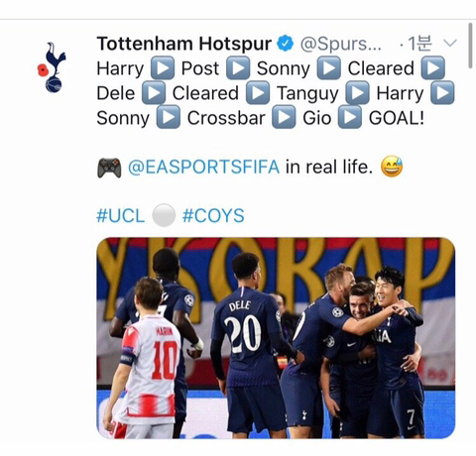Open the @Spurs... handle link
The width and height of the screenshot is (476, 456).
341,44
